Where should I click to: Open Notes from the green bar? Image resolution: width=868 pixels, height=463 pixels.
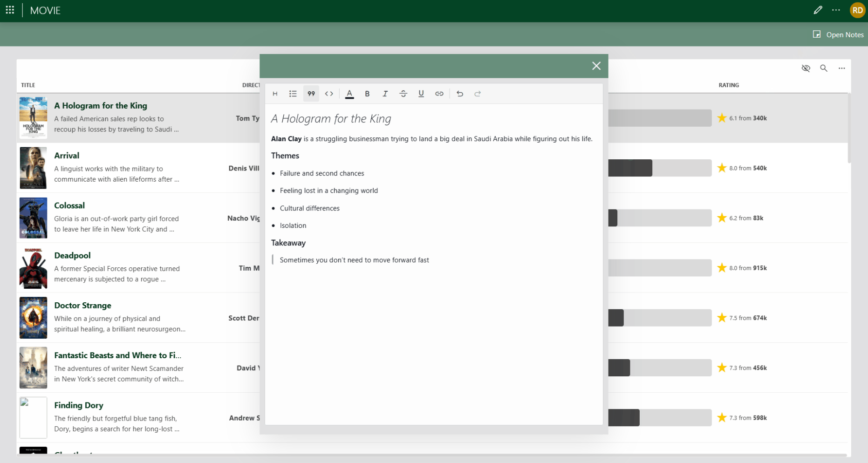click(x=838, y=34)
